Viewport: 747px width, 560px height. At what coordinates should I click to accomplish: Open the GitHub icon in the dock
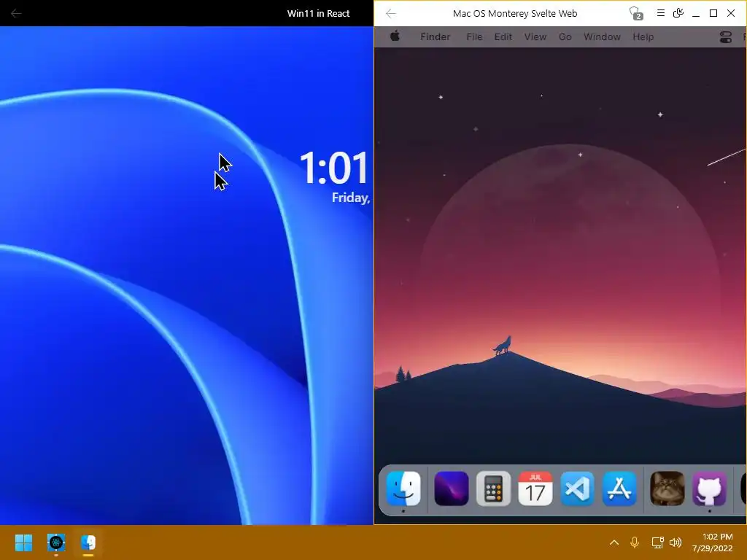(x=709, y=489)
